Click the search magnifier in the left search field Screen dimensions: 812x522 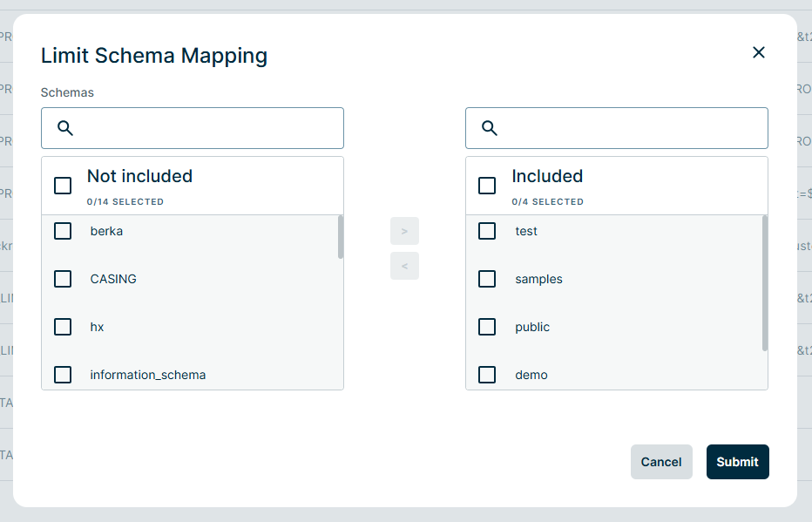[64, 127]
